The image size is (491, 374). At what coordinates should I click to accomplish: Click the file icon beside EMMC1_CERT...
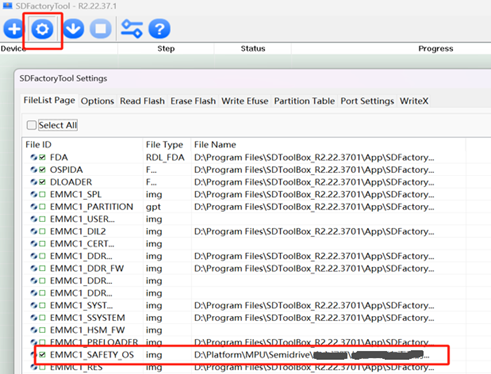pyautogui.click(x=34, y=244)
